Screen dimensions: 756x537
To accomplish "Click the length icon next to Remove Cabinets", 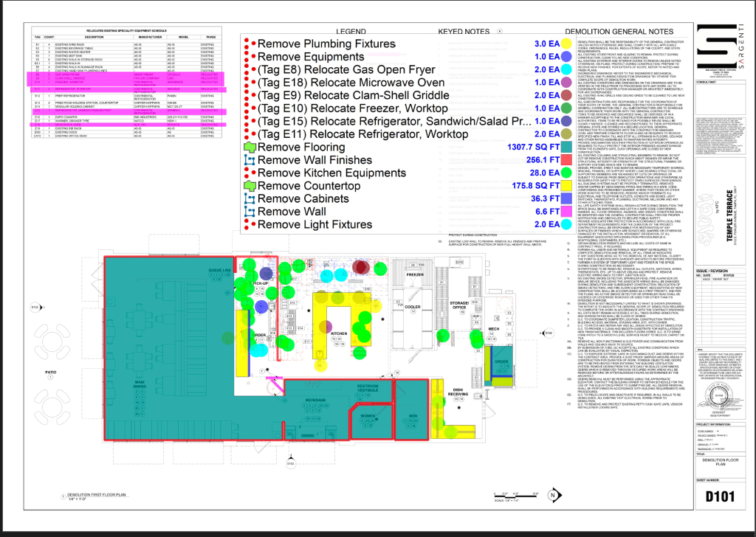I will pyautogui.click(x=249, y=199).
